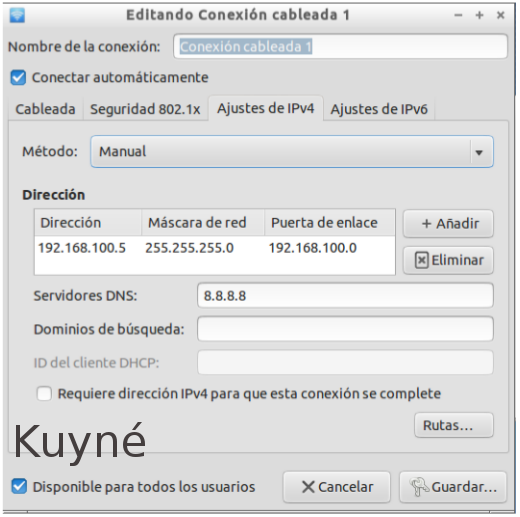This screenshot has width=520, height=517.
Task: Open the Seguridad 802.1x tab
Action: (145, 109)
